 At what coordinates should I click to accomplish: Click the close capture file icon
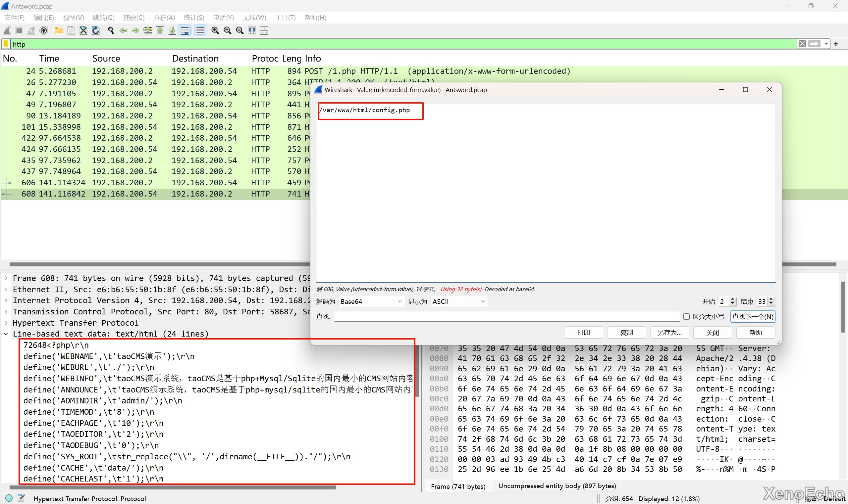[x=83, y=30]
